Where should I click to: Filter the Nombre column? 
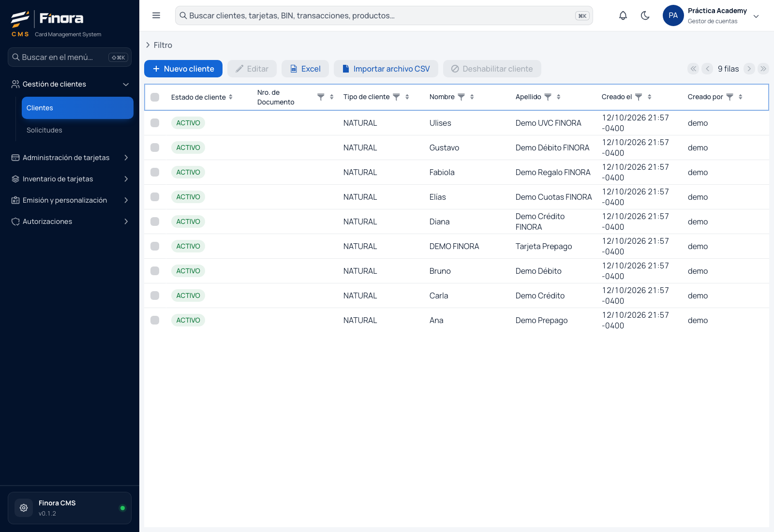click(461, 97)
